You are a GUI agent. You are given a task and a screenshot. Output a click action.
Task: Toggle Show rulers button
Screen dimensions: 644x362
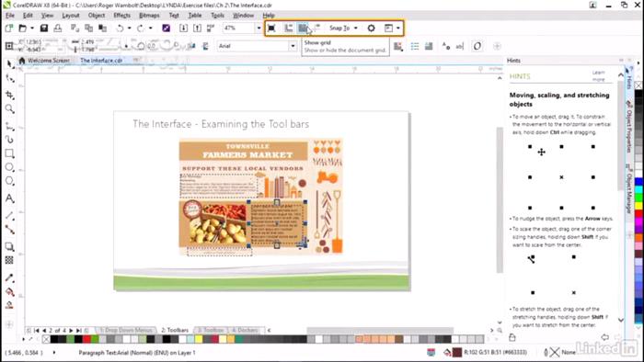(x=289, y=28)
